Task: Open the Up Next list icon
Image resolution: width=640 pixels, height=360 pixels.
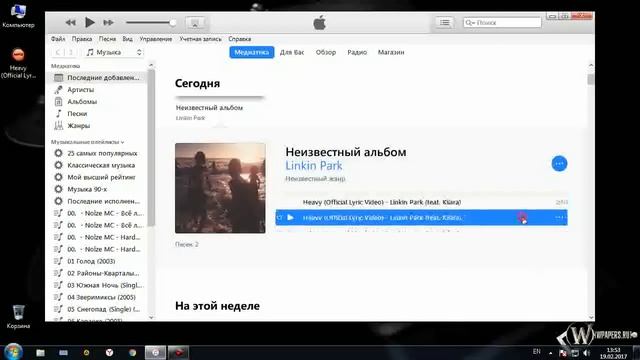Action: [x=444, y=22]
